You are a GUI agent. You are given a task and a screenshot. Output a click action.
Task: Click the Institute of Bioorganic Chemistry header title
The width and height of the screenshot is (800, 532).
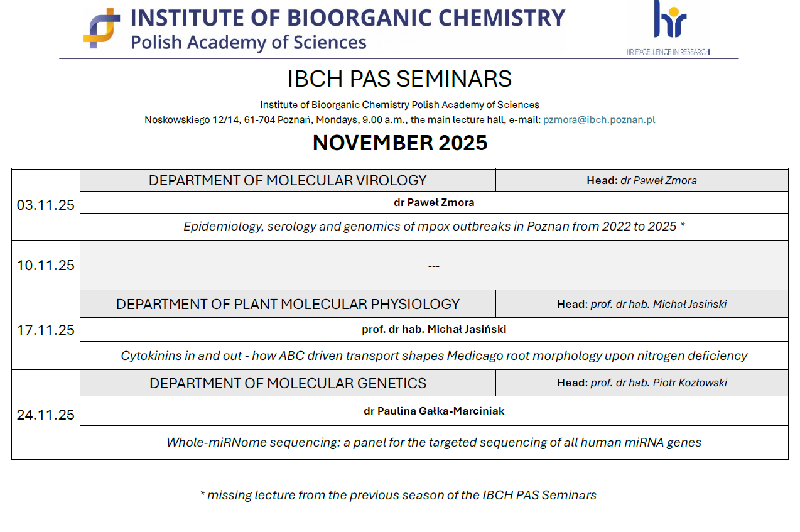click(348, 18)
